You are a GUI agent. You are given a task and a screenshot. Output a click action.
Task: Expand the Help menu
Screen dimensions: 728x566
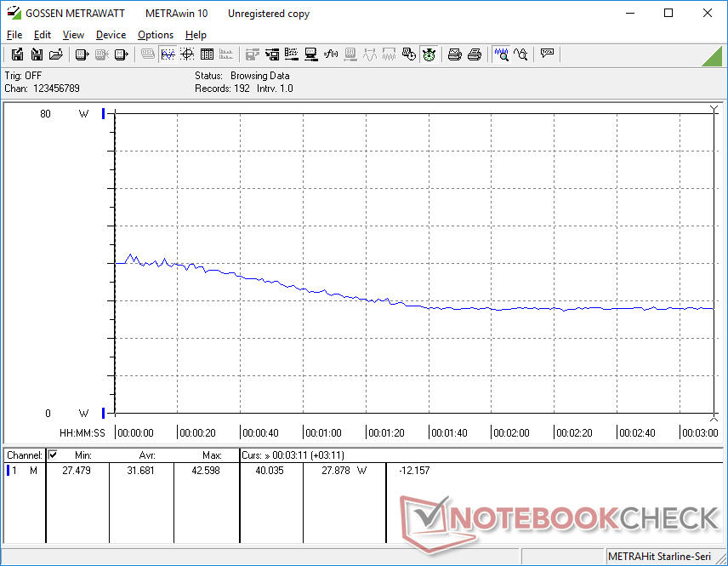click(196, 35)
